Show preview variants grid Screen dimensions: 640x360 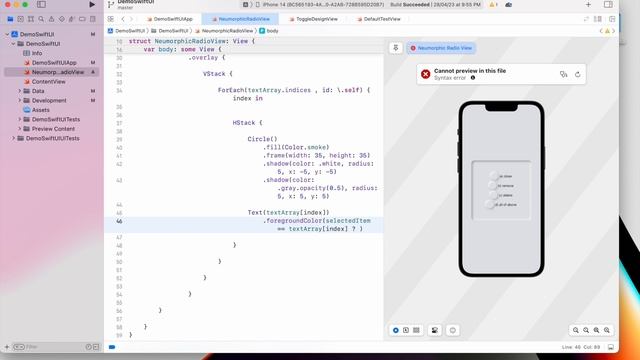416,330
